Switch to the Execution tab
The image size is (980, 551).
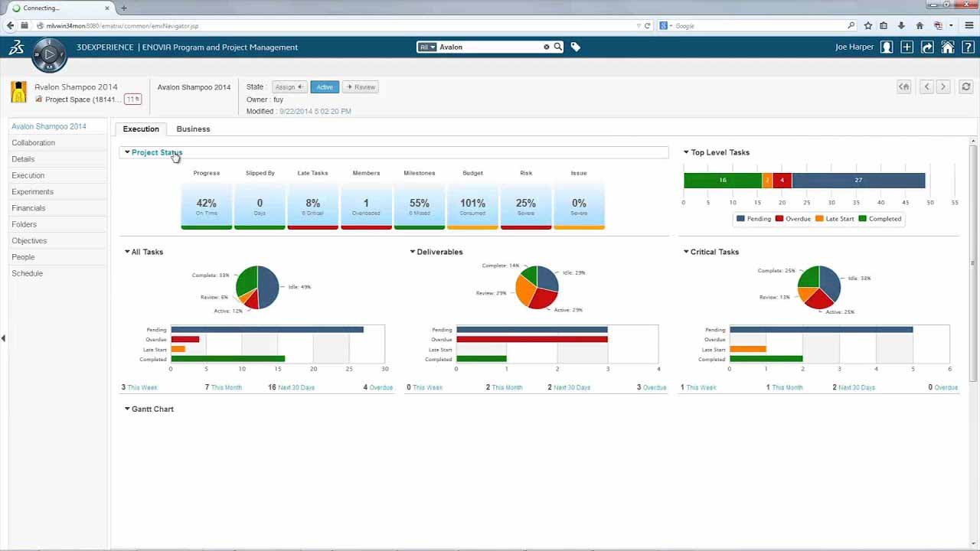click(x=141, y=129)
